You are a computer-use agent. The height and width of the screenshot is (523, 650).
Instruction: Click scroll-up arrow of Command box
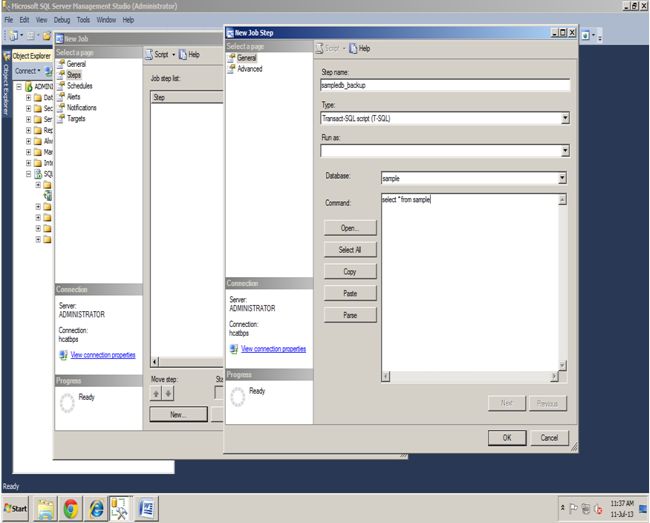click(x=563, y=200)
